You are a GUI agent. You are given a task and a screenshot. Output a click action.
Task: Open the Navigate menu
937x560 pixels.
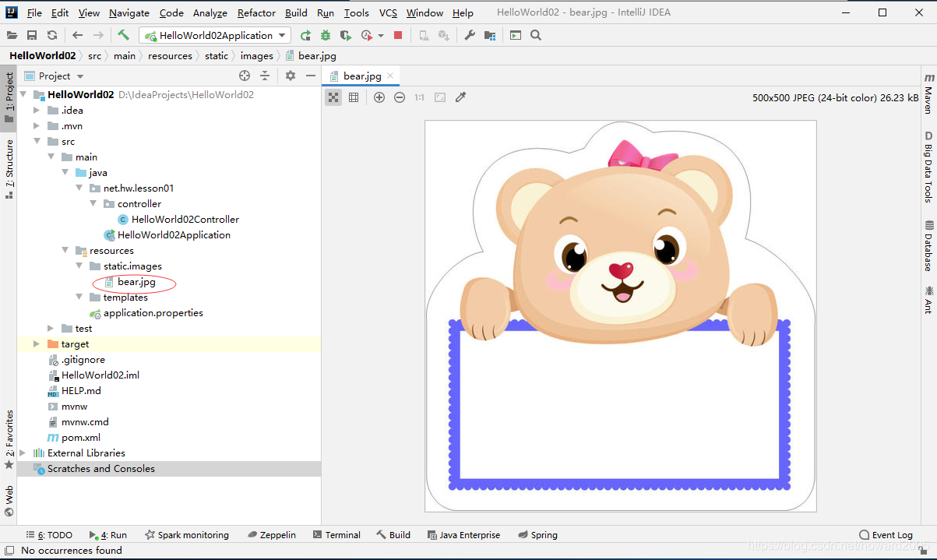click(x=129, y=13)
